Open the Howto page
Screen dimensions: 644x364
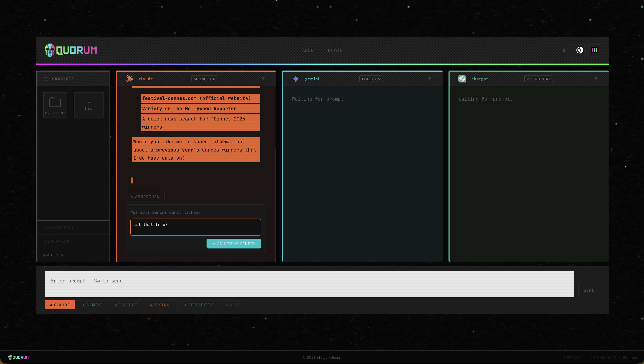pyautogui.click(x=335, y=50)
